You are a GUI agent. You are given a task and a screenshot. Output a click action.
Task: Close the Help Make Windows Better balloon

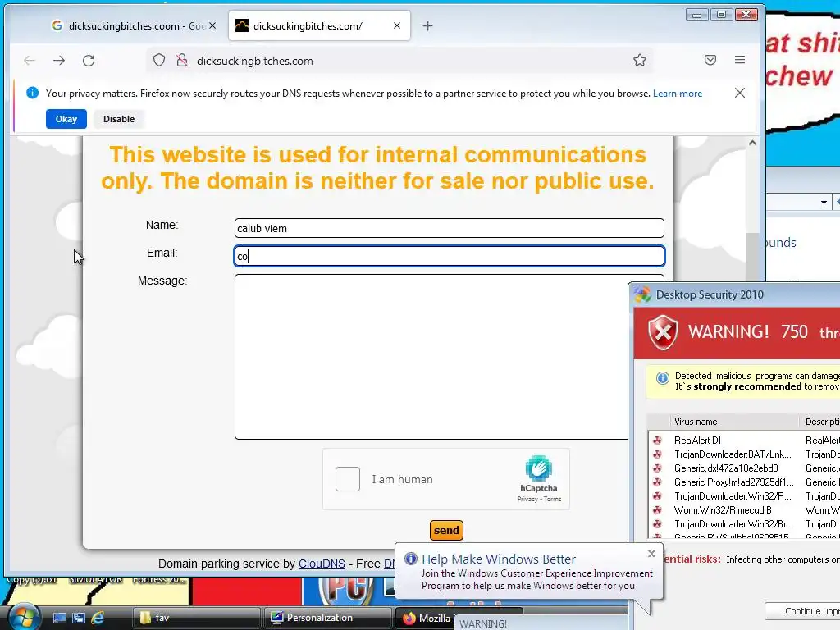651,554
